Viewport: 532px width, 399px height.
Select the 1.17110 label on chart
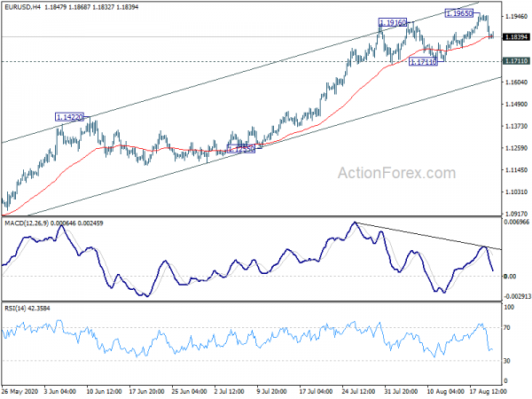[x=423, y=62]
